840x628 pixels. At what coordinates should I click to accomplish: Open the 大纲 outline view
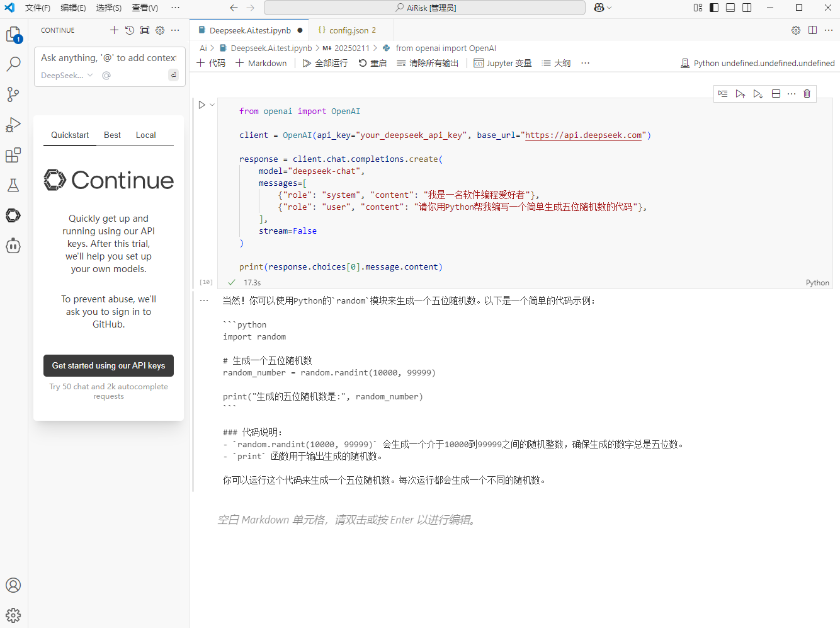tap(556, 63)
